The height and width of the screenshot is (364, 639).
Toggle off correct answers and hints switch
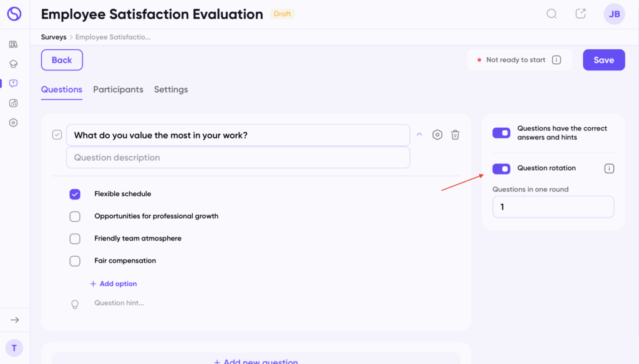501,133
